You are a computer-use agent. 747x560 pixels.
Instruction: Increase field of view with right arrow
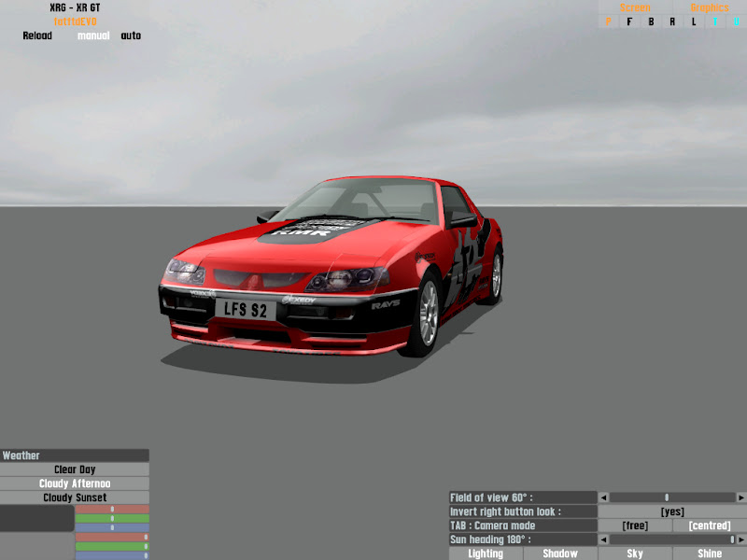[x=741, y=497]
